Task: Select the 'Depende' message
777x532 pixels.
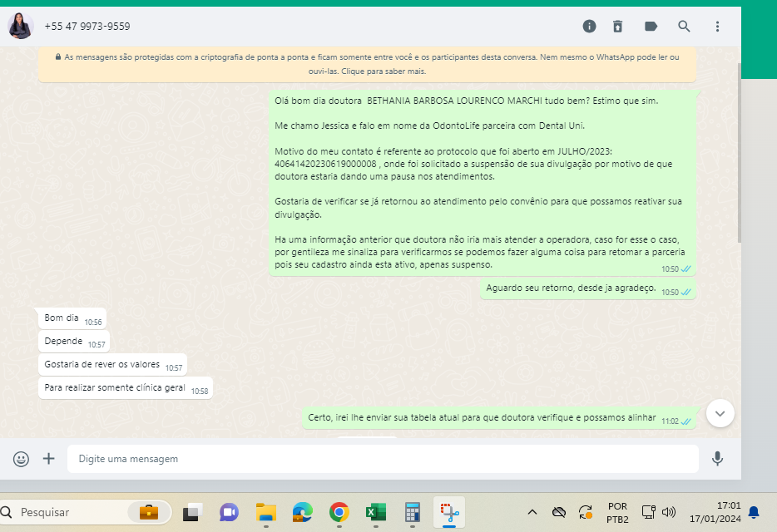Action: (x=74, y=342)
